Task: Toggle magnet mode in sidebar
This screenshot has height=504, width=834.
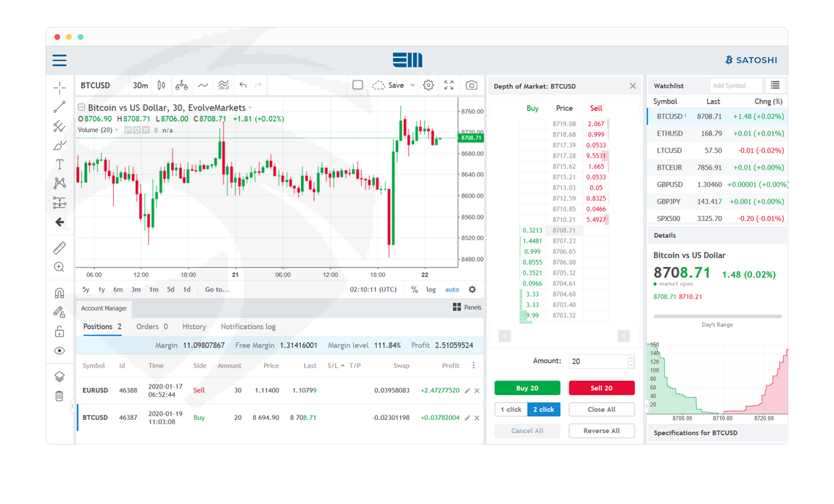Action: click(x=59, y=293)
